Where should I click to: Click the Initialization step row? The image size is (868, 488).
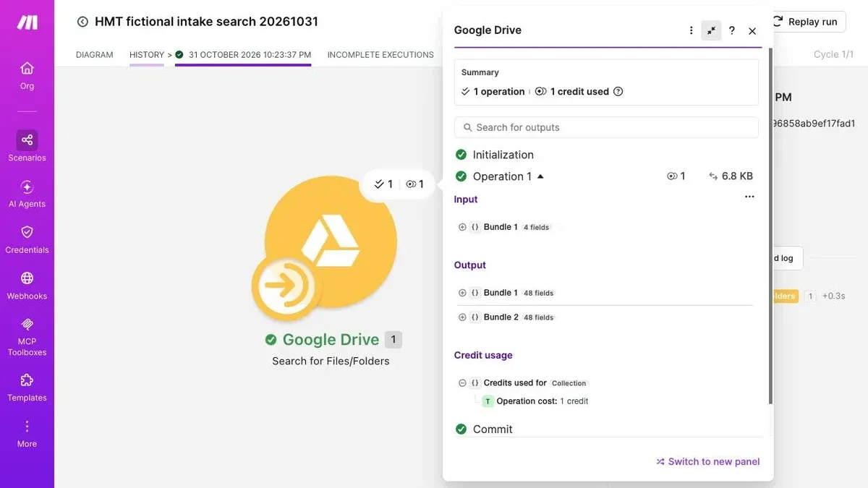pos(606,155)
